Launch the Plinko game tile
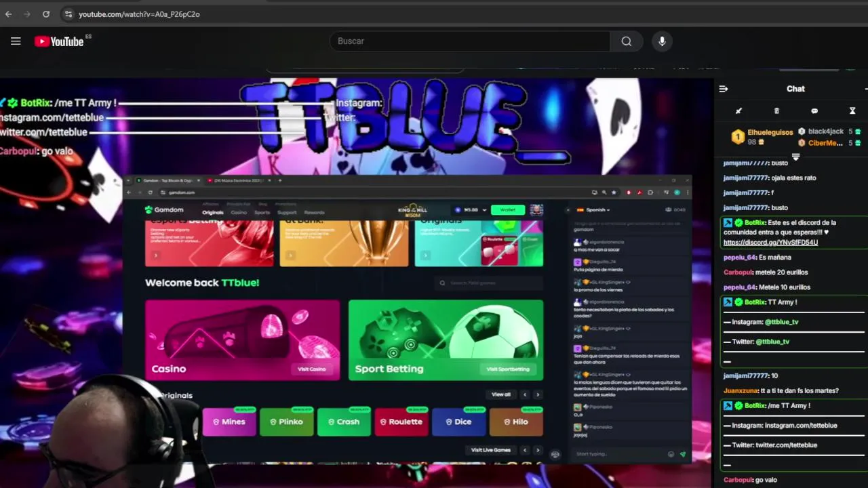 (287, 422)
